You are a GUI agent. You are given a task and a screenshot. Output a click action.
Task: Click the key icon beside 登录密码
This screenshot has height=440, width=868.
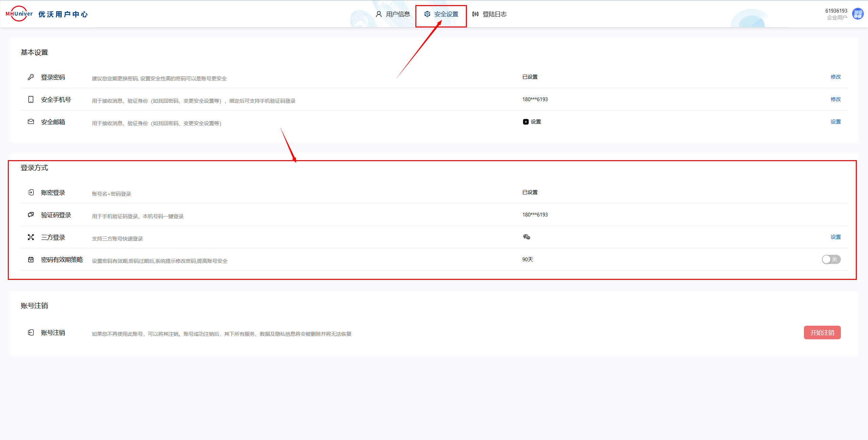31,77
